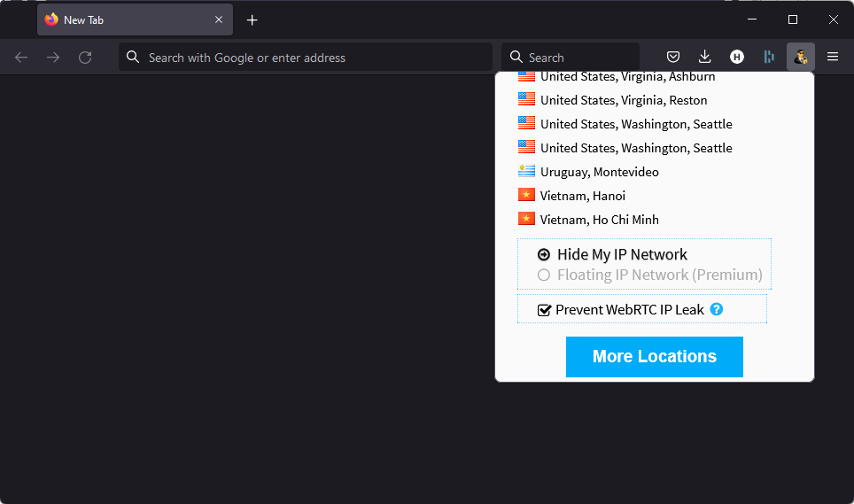854x504 pixels.
Task: Go back one page
Action: click(21, 58)
